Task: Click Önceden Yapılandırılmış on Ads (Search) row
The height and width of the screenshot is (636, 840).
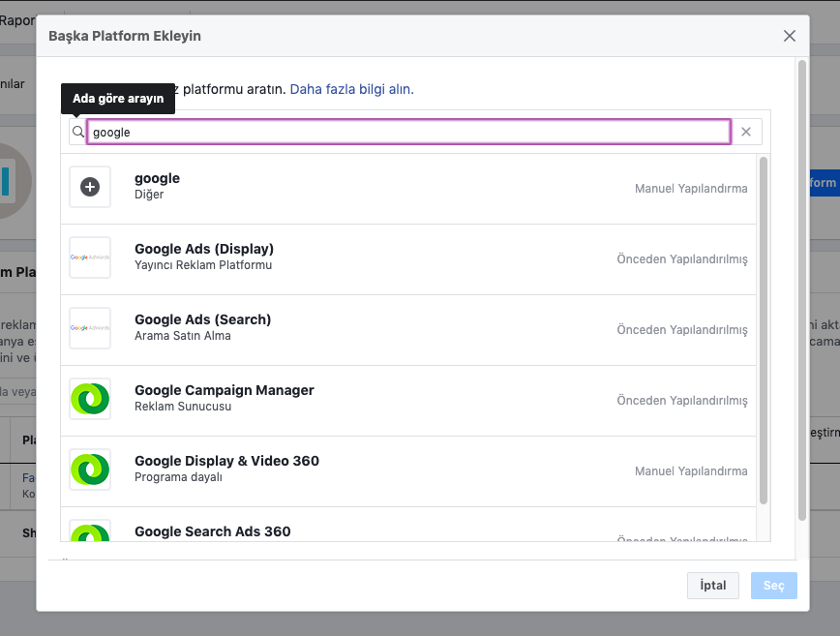Action: [x=682, y=330]
